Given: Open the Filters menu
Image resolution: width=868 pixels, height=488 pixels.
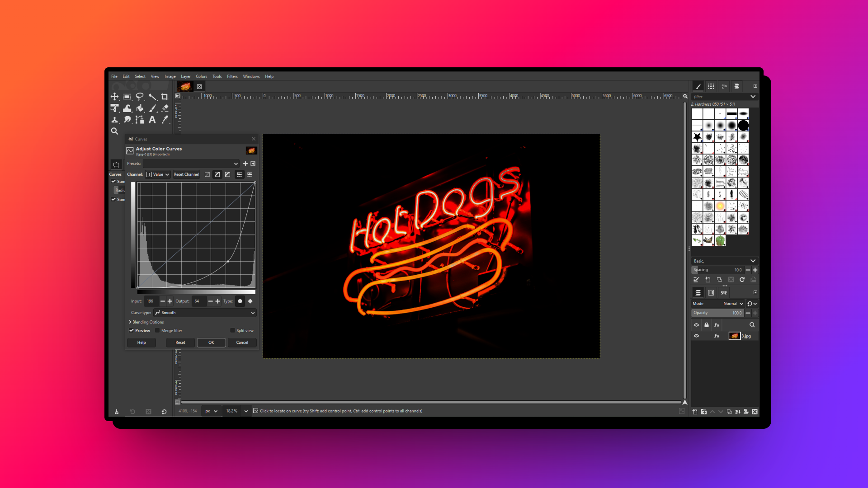Looking at the screenshot, I should (232, 76).
